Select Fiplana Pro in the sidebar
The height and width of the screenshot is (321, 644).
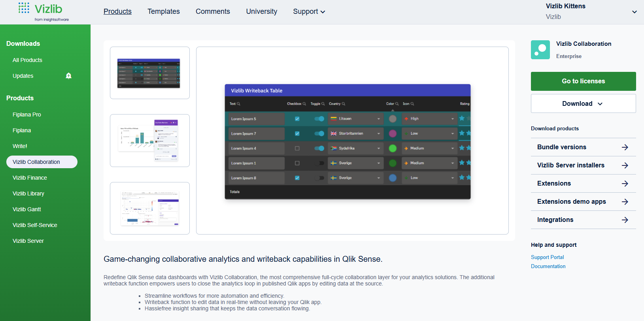[27, 115]
